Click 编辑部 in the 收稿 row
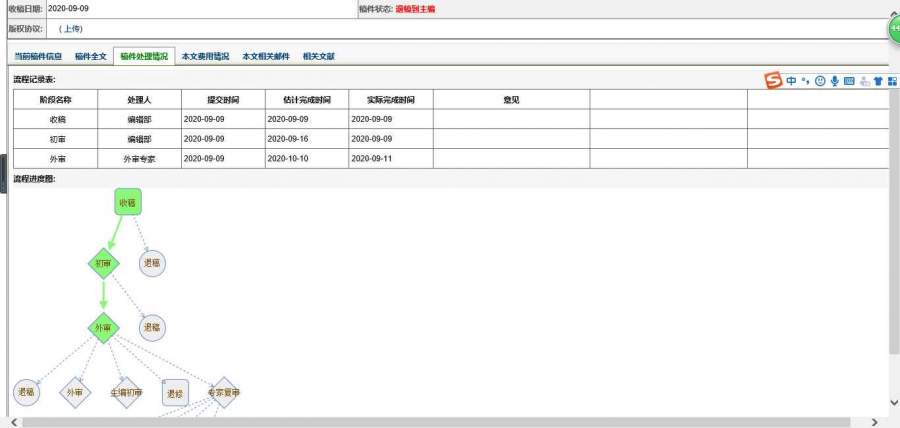Viewport: 900px width, 428px height. [139, 119]
